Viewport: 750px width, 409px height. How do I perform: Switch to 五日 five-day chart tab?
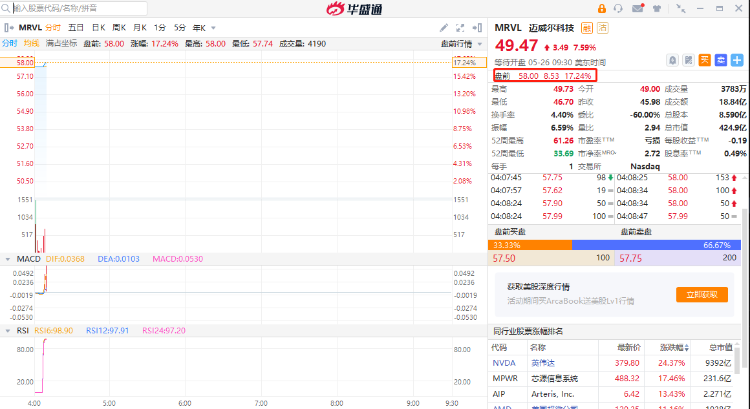click(75, 27)
